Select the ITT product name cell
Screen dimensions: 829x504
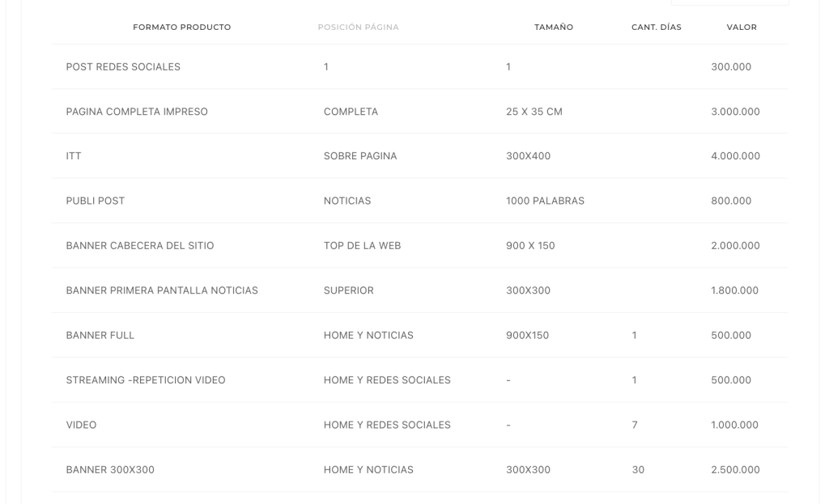tap(74, 156)
